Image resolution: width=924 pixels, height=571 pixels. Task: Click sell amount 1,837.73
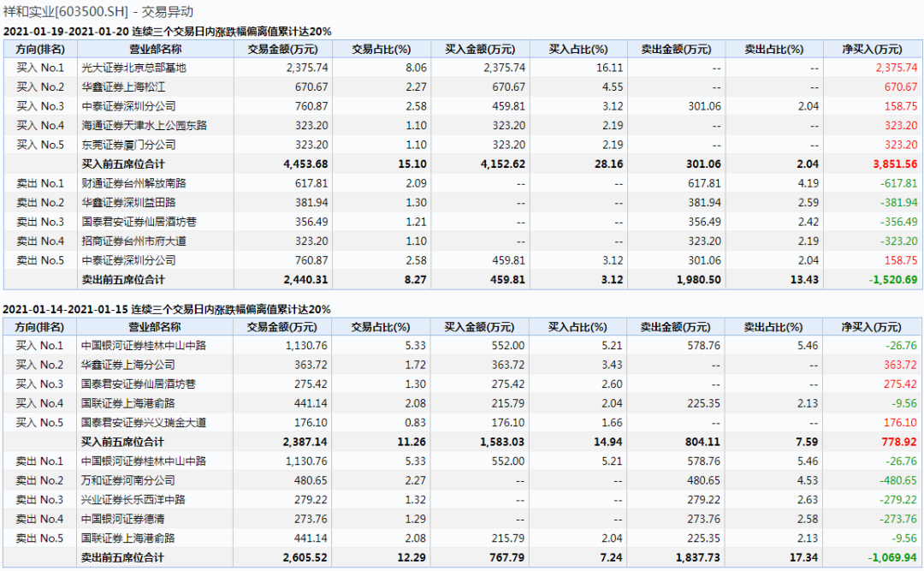[x=698, y=557]
